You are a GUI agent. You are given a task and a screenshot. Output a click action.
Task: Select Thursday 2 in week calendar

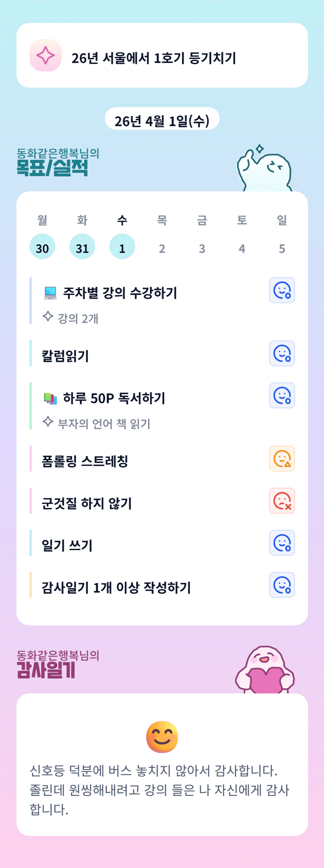[162, 248]
